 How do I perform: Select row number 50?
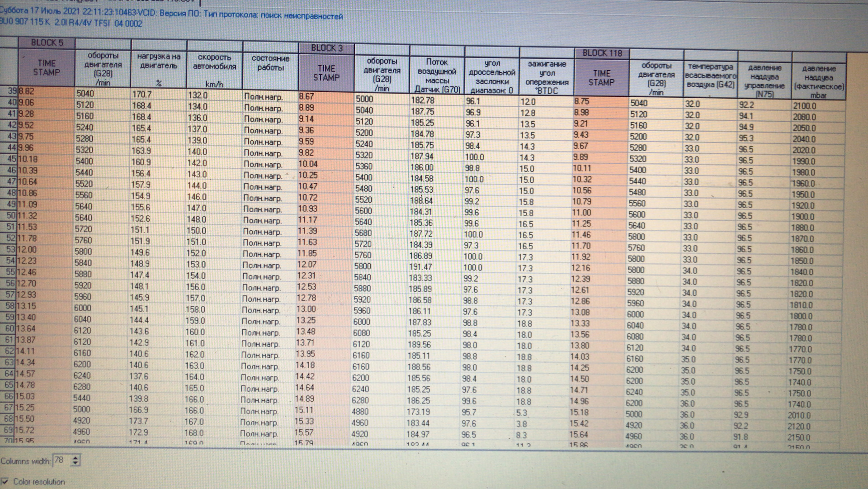coord(9,215)
